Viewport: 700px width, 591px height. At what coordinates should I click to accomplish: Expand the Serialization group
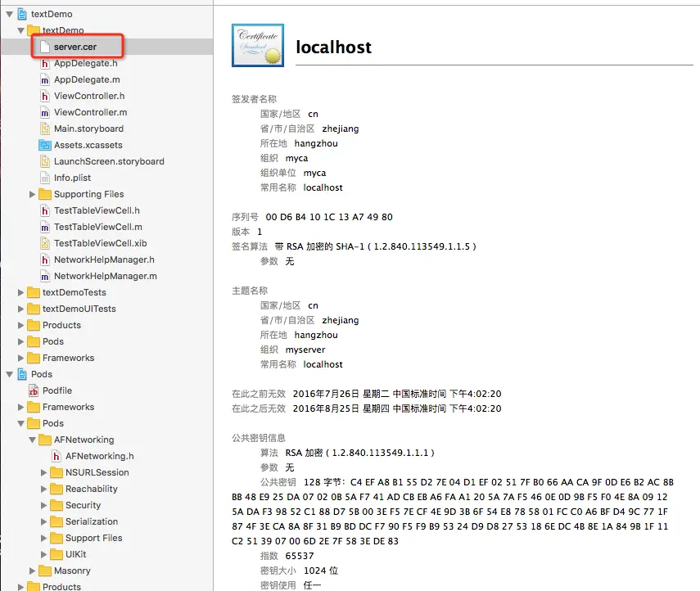coord(43,521)
